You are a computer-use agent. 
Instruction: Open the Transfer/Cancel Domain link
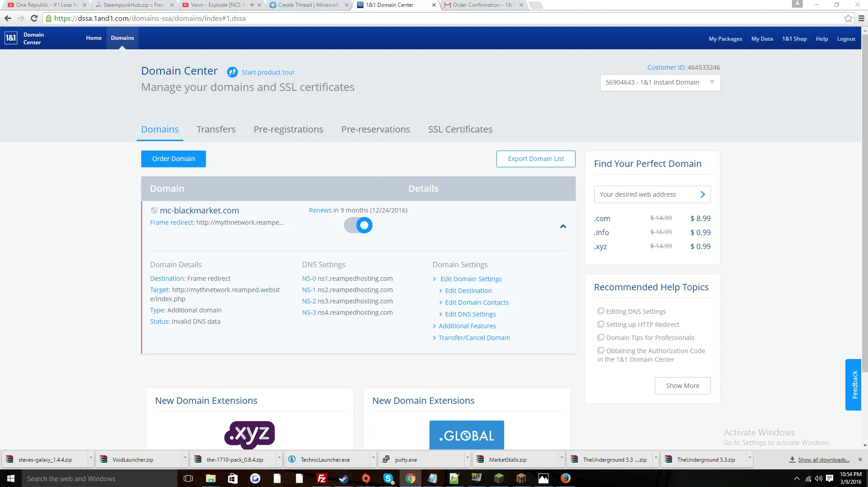(x=474, y=338)
